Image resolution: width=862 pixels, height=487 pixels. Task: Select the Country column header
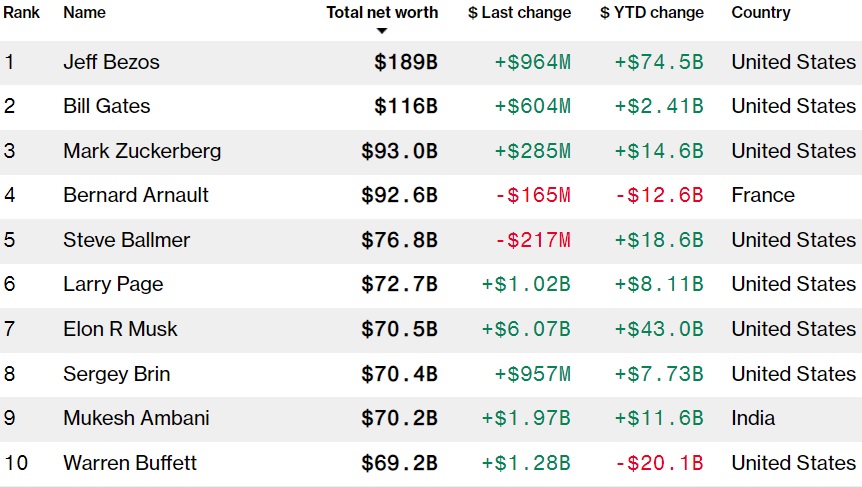pyautogui.click(x=761, y=13)
